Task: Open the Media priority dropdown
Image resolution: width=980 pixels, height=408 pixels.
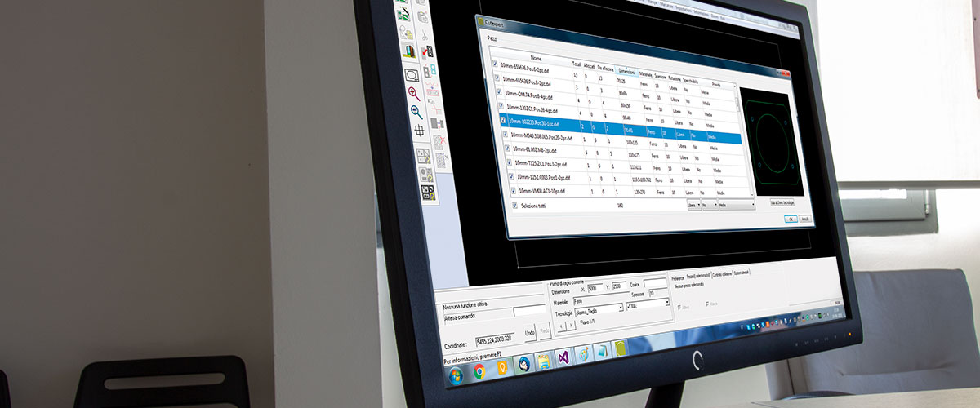Action: pyautogui.click(x=737, y=205)
